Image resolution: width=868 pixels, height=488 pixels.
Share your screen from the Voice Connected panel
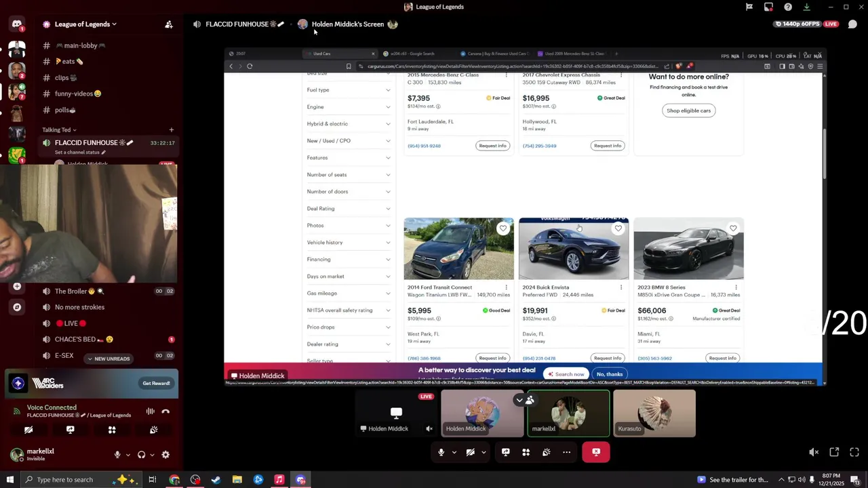pyautogui.click(x=70, y=430)
